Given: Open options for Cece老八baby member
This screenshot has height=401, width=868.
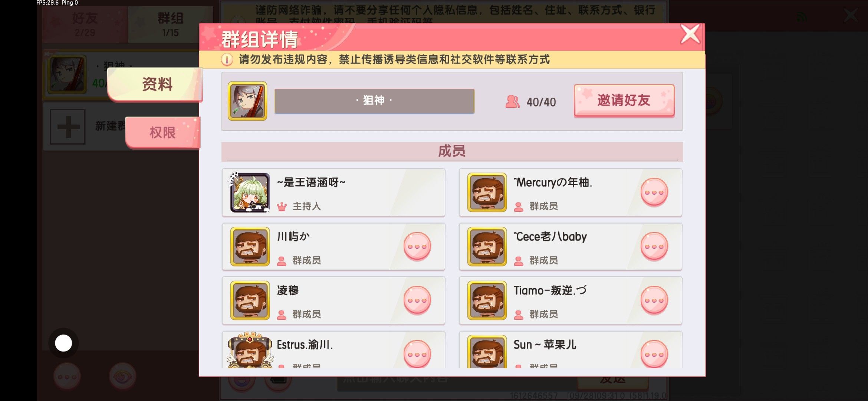Looking at the screenshot, I should [x=654, y=247].
